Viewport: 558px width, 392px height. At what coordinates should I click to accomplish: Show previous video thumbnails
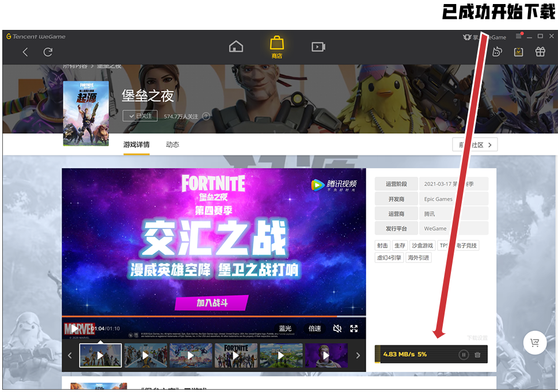tap(70, 355)
